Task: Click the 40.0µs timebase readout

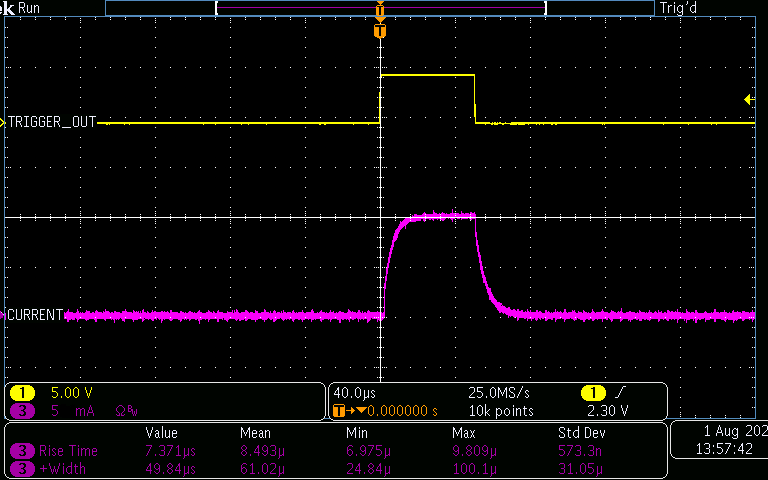Action: click(x=355, y=393)
